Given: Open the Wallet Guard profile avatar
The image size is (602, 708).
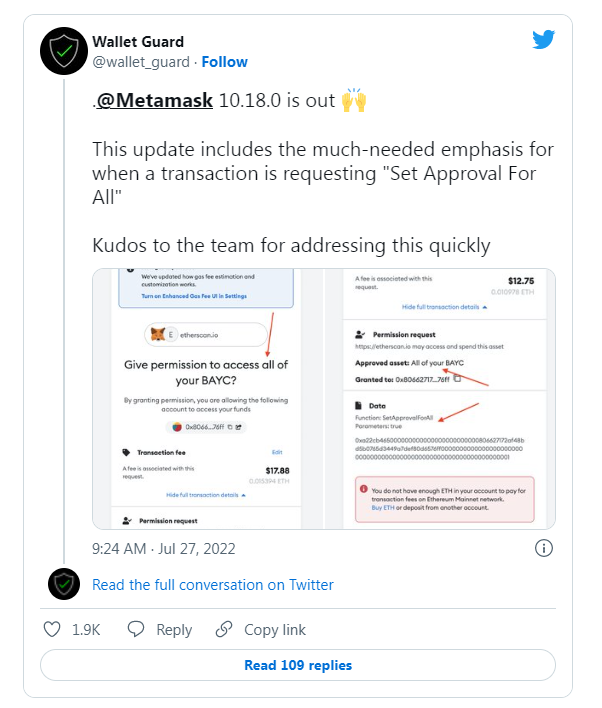Looking at the screenshot, I should (x=64, y=51).
